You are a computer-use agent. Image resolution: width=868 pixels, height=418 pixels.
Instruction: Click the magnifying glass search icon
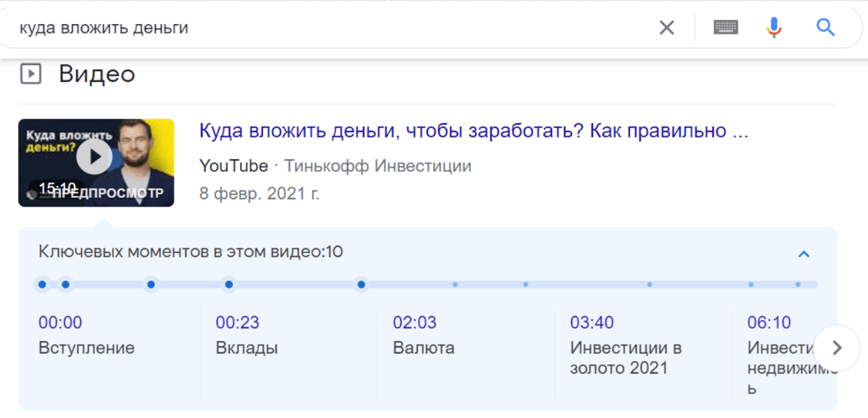825,28
